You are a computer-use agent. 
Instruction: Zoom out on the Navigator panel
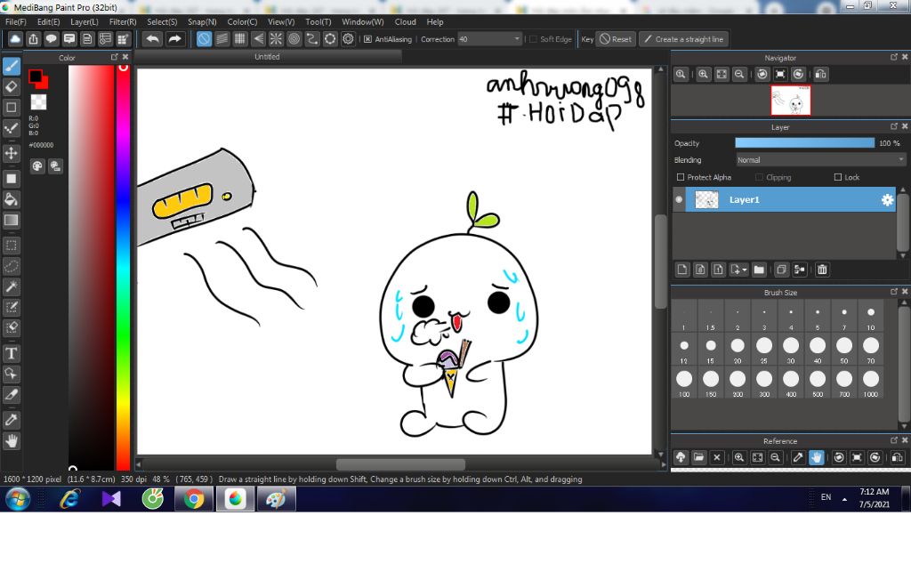[739, 75]
